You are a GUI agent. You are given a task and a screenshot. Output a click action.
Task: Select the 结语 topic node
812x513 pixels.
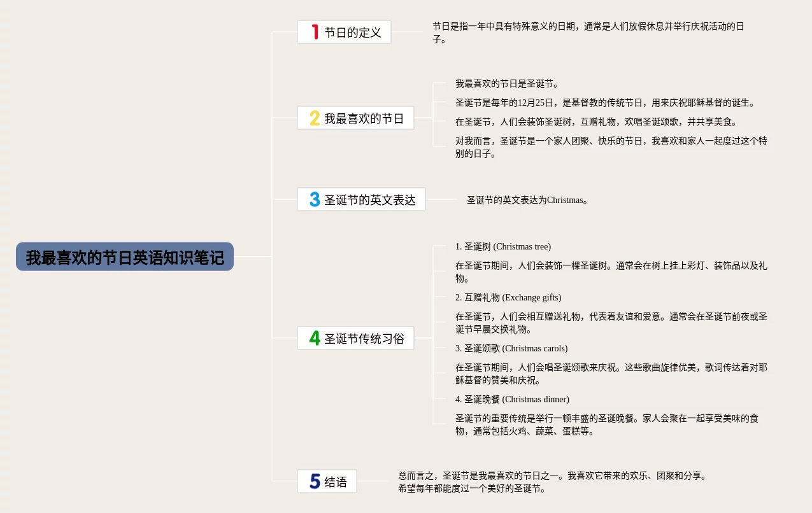[336, 482]
